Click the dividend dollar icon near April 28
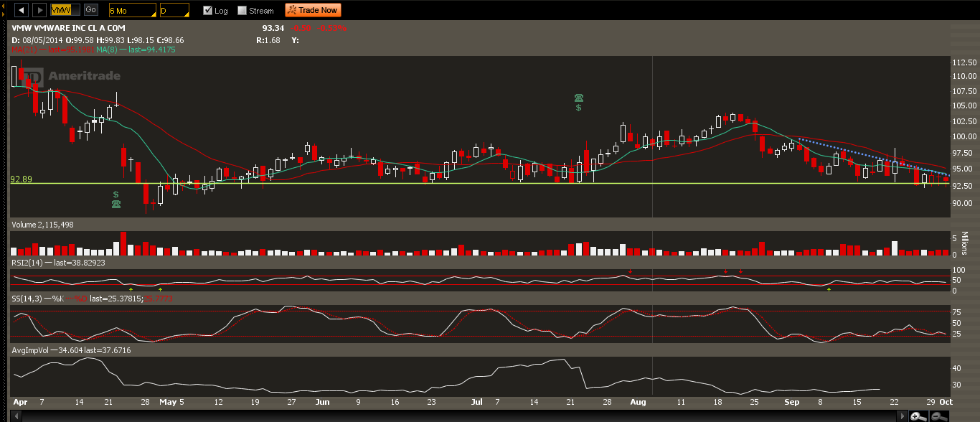The image size is (980, 422). click(116, 194)
